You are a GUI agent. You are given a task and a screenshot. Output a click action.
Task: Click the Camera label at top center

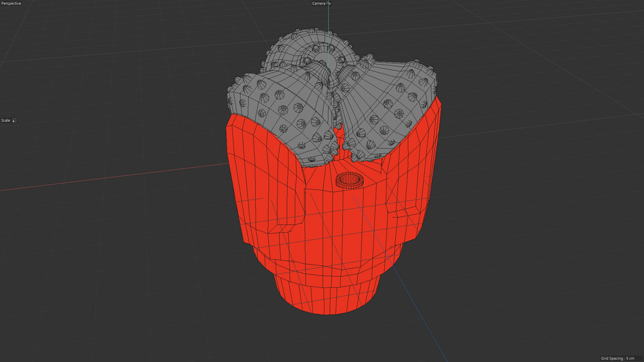pyautogui.click(x=318, y=3)
